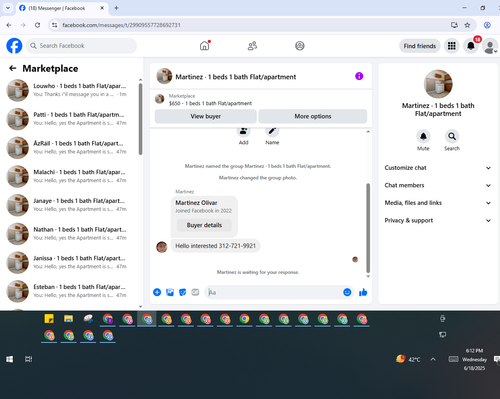Click the Find friends button
The width and height of the screenshot is (500, 399).
point(420,46)
